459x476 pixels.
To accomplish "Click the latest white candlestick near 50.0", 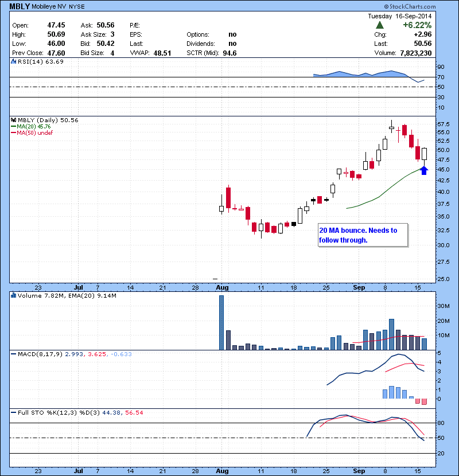I will tap(424, 154).
